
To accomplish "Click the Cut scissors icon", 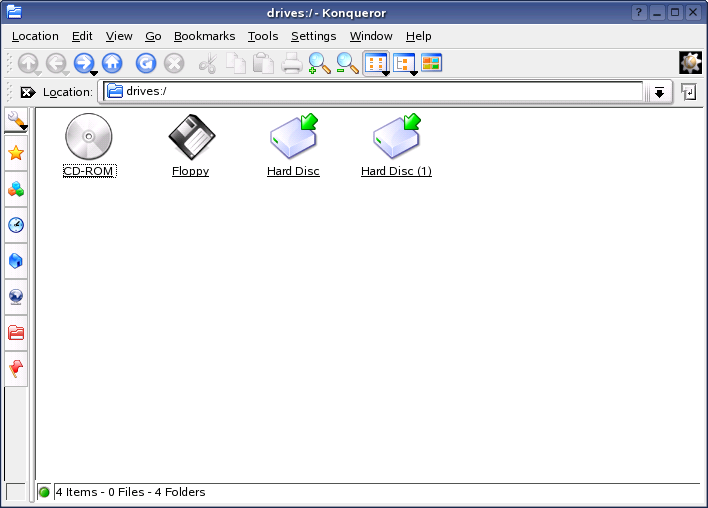I will tap(208, 63).
